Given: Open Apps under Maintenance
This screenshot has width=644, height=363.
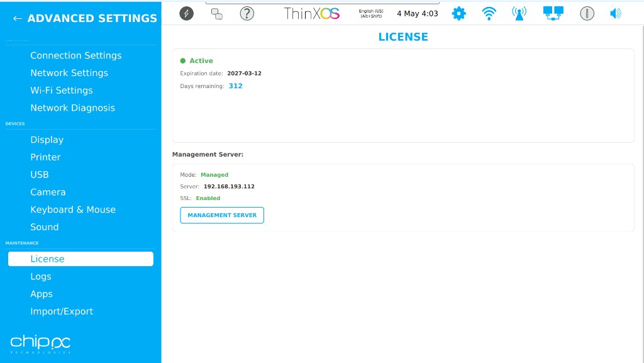Looking at the screenshot, I should (42, 294).
